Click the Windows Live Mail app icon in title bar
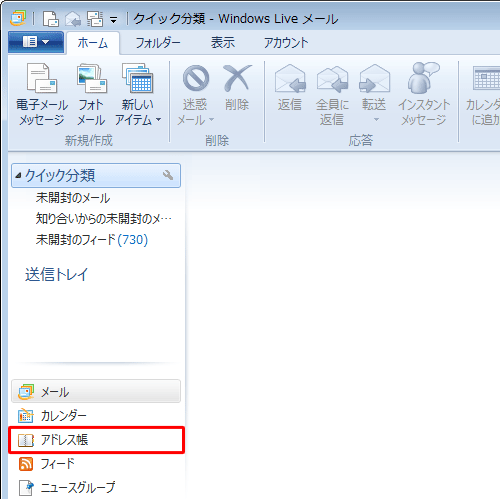 [x=18, y=18]
